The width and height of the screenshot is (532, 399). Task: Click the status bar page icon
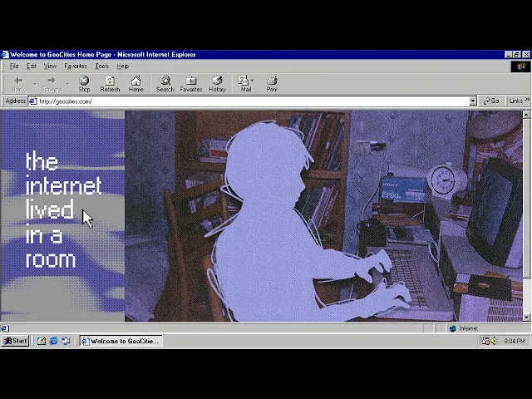[x=5, y=328]
